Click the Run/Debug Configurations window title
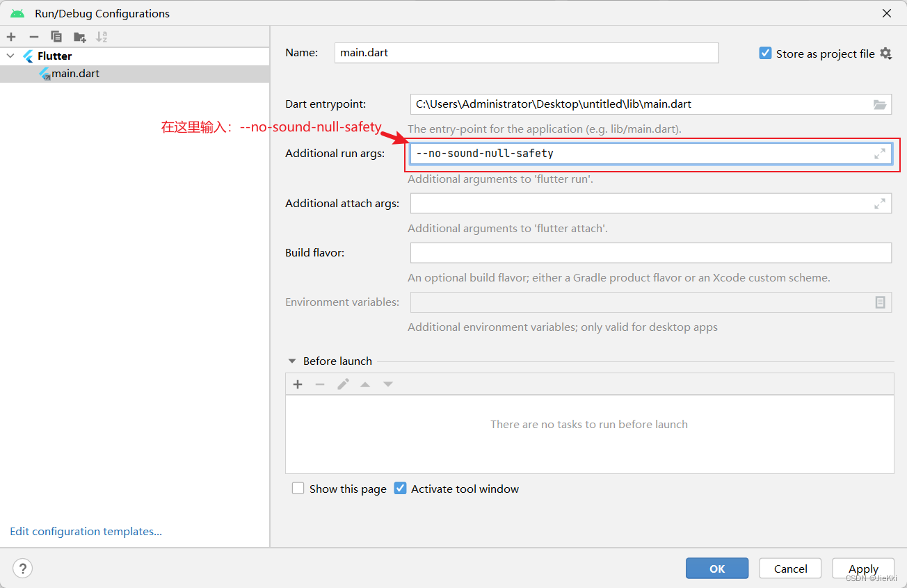Image resolution: width=907 pixels, height=588 pixels. tap(102, 13)
